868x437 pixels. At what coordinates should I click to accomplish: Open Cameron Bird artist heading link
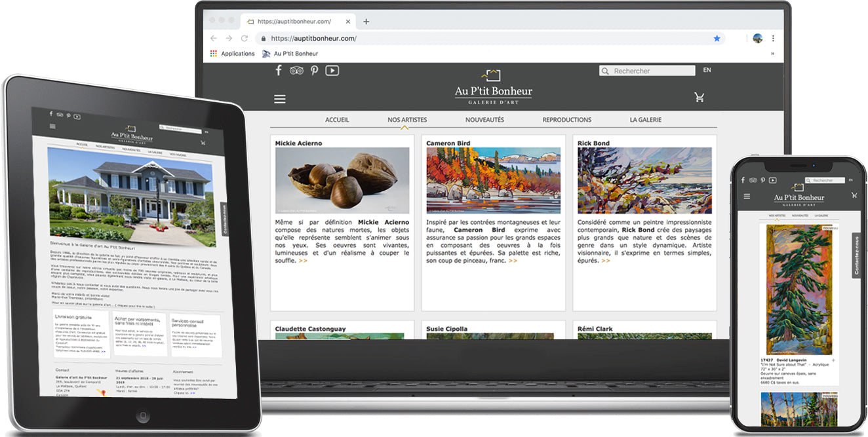[x=448, y=143]
